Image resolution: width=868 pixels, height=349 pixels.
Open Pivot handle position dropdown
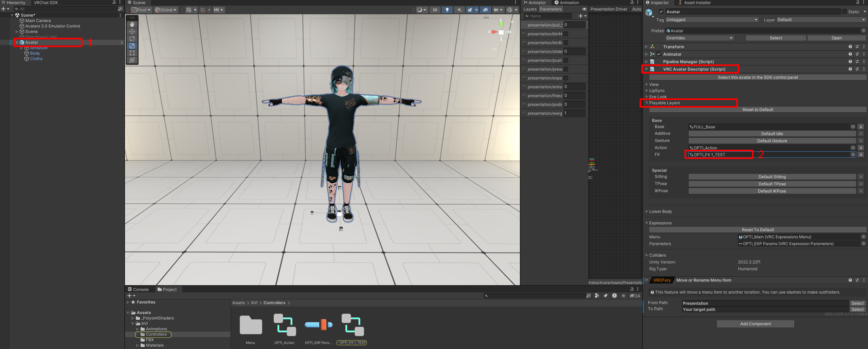point(141,10)
